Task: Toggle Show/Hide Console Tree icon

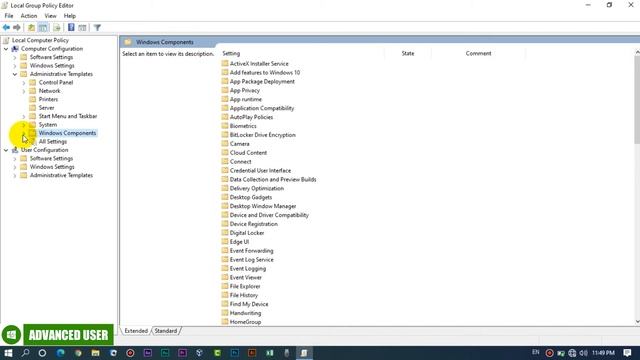Action: [43, 27]
